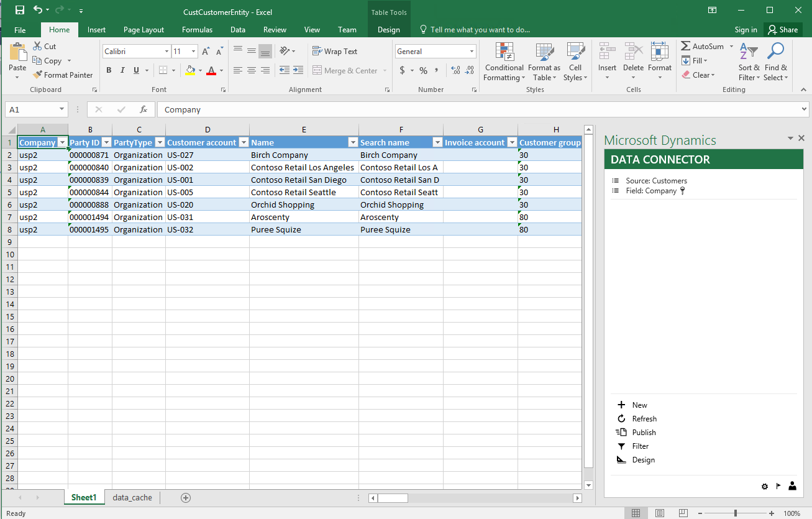Open the Number Format dropdown showing General

(x=471, y=51)
